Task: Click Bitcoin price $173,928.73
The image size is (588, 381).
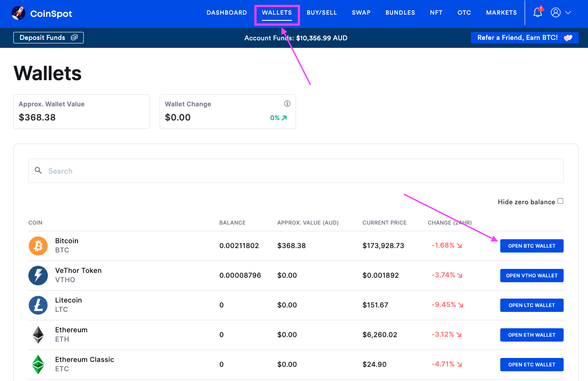Action: (x=383, y=245)
